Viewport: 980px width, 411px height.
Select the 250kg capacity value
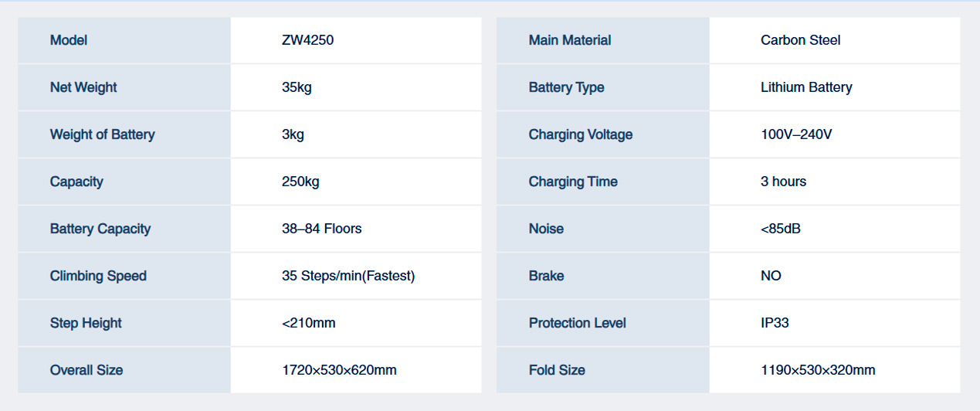[x=300, y=182]
